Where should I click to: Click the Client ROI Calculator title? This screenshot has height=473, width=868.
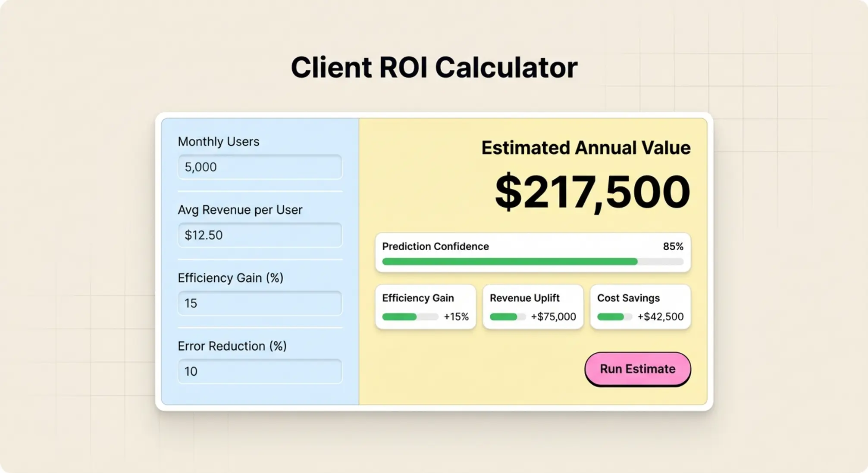(x=434, y=67)
